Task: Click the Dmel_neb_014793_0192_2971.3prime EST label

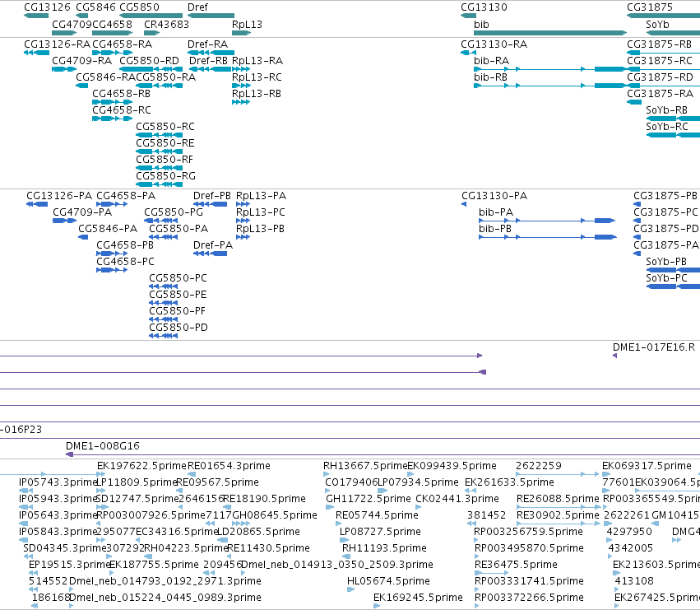Action: pyautogui.click(x=165, y=581)
